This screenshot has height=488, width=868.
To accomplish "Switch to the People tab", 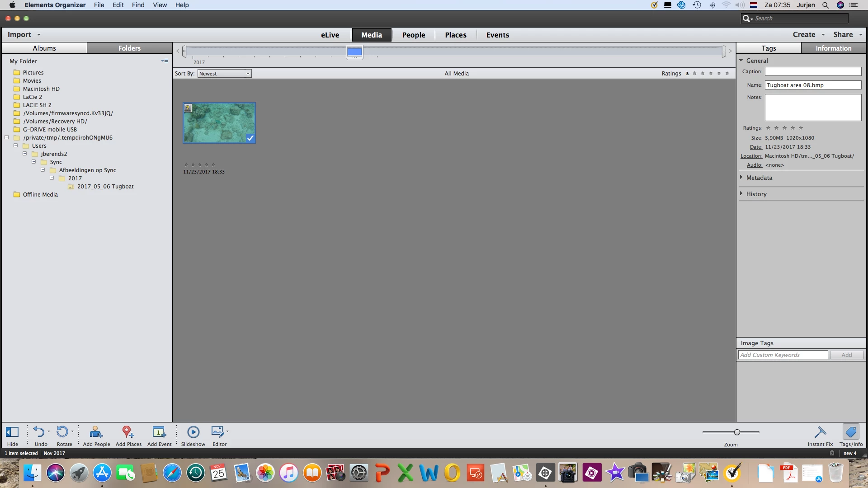I will click(413, 35).
